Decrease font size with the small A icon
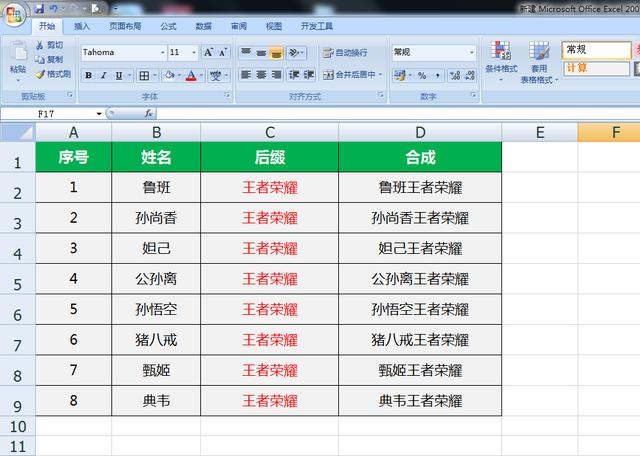 point(222,52)
